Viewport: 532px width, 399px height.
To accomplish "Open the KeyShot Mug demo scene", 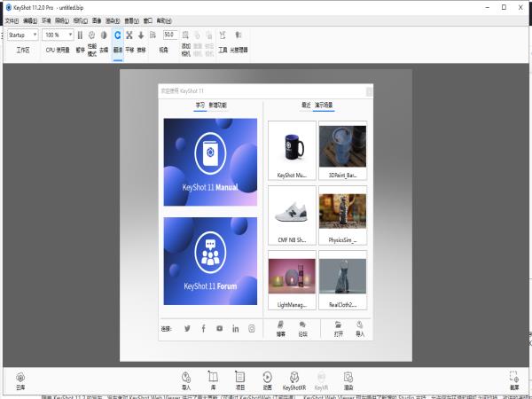I will click(x=292, y=151).
